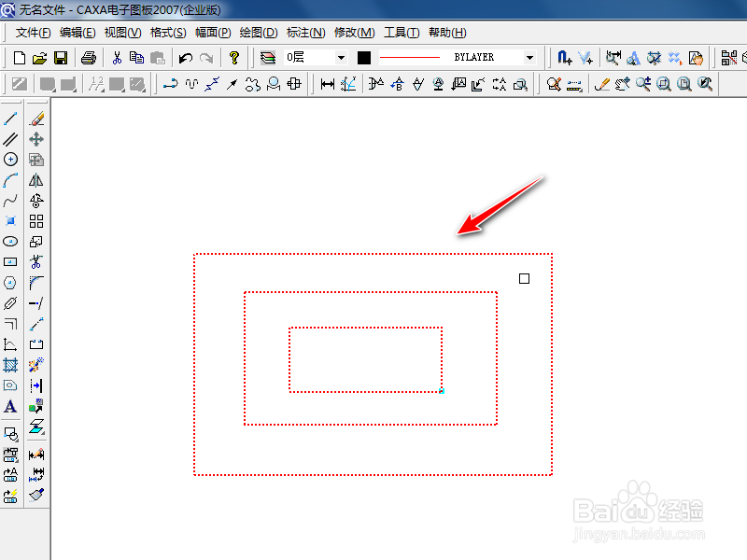Click the Copy icon in the toolbar

coord(136,58)
